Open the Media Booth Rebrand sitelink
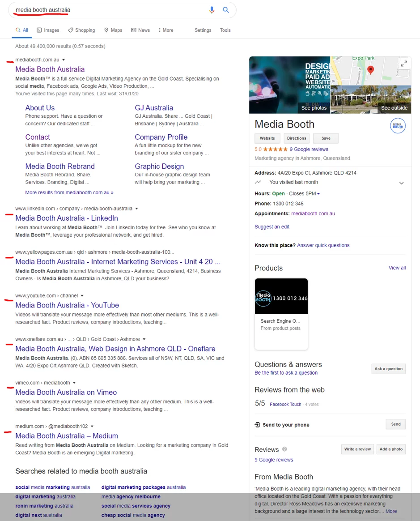Viewport: 420px width, 521px height. (x=60, y=166)
